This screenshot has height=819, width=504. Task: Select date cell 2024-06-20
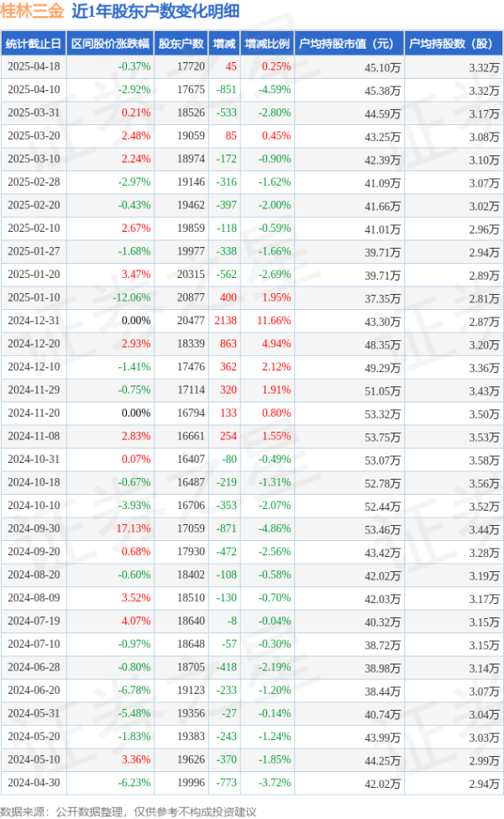click(x=34, y=690)
